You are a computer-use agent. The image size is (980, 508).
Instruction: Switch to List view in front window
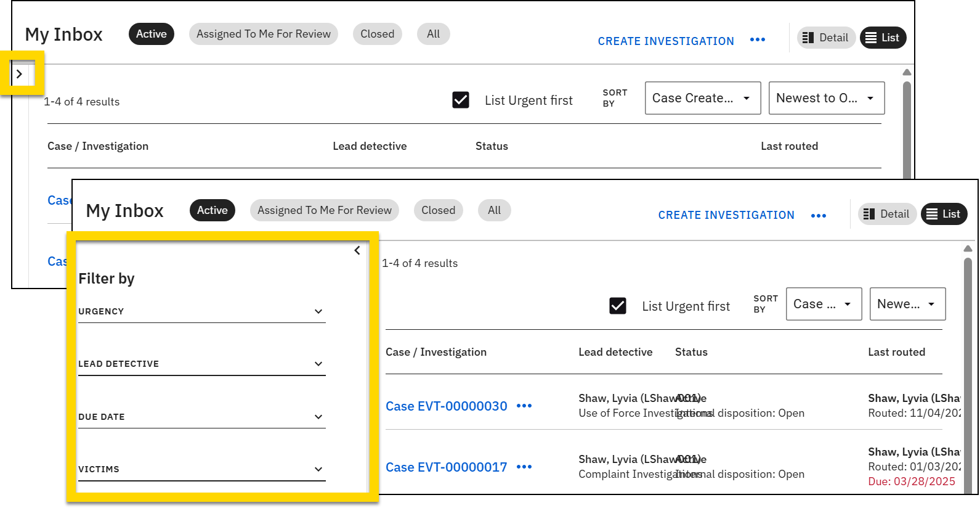(x=944, y=214)
